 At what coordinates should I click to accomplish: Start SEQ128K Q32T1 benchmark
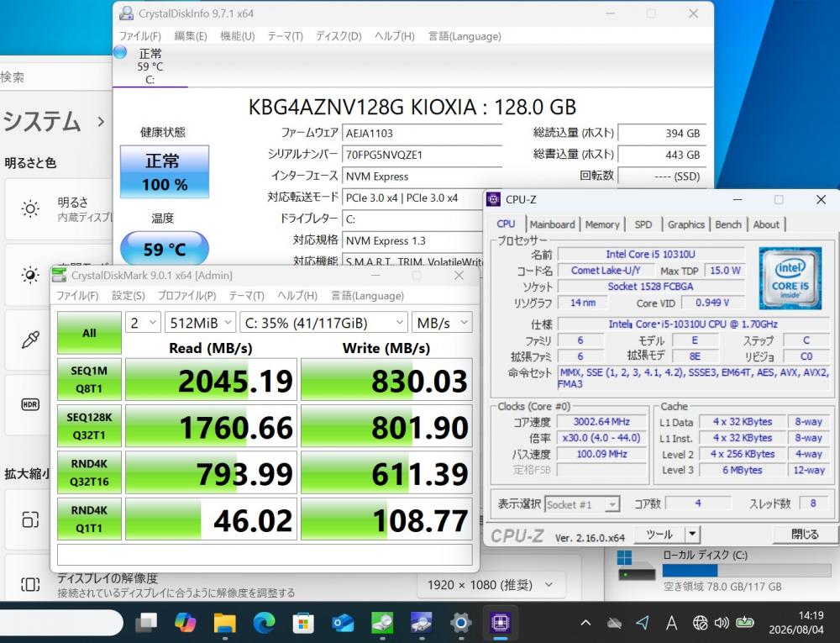(x=89, y=426)
